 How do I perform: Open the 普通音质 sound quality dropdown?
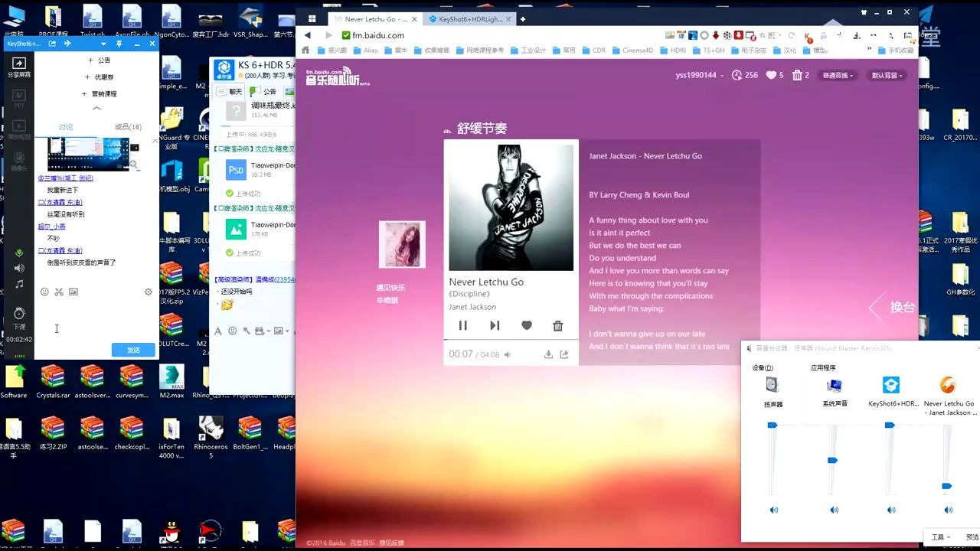point(838,75)
